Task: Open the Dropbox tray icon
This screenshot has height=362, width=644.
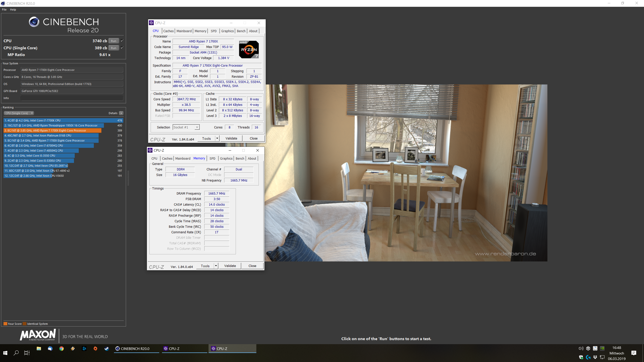Action: click(595, 357)
